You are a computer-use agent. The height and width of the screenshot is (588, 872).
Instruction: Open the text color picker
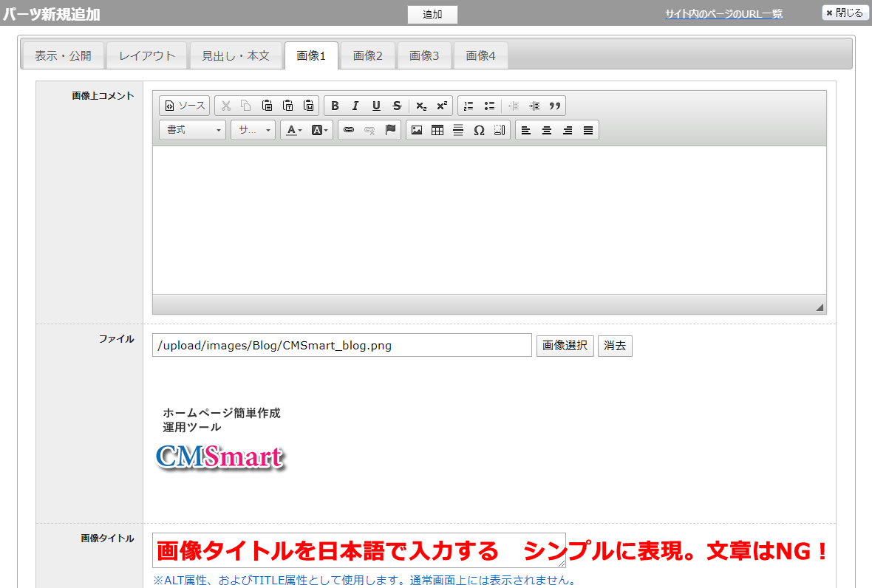pyautogui.click(x=294, y=130)
